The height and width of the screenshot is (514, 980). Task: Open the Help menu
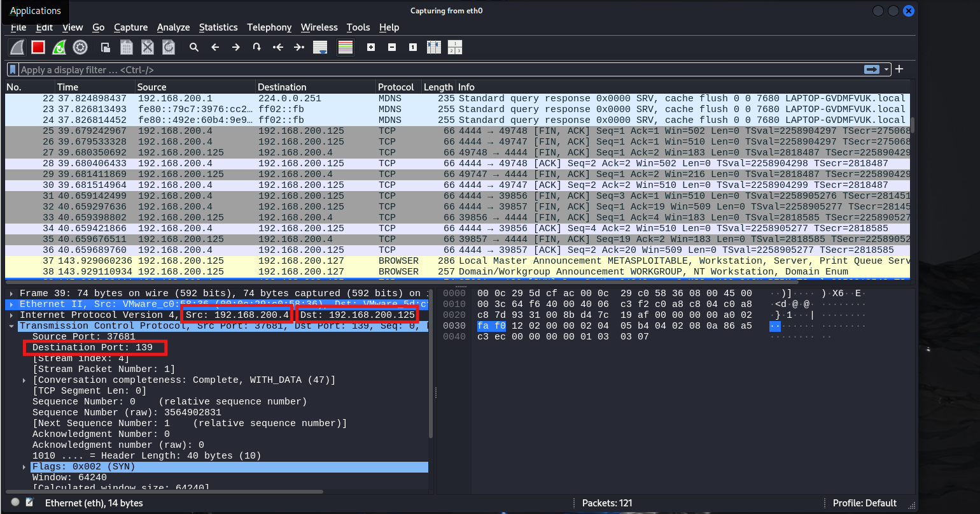[x=389, y=27]
